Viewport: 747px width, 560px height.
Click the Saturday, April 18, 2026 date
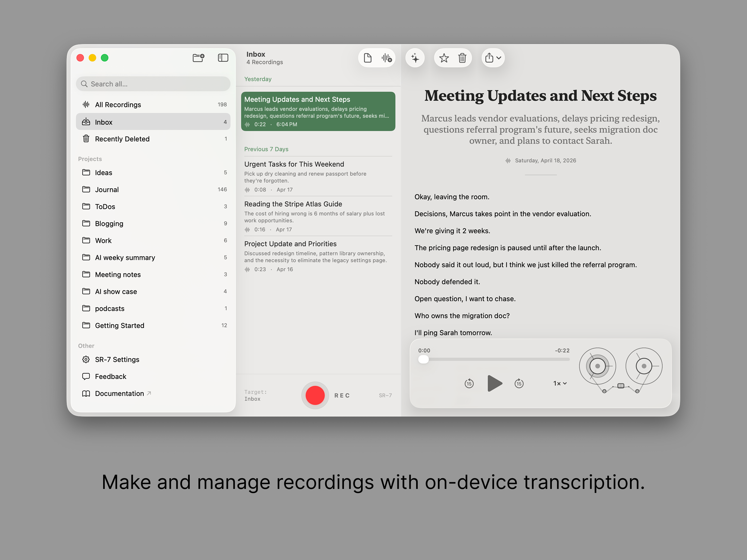545,161
